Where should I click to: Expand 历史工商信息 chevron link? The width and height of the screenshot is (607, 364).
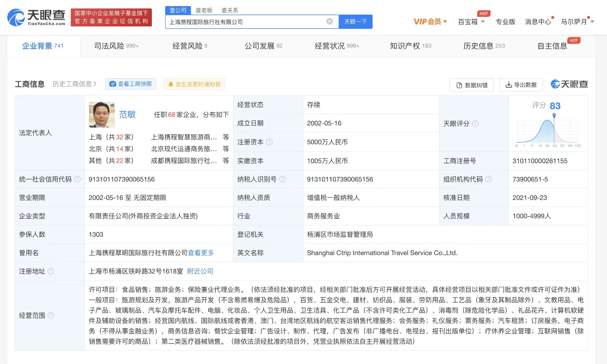click(74, 84)
